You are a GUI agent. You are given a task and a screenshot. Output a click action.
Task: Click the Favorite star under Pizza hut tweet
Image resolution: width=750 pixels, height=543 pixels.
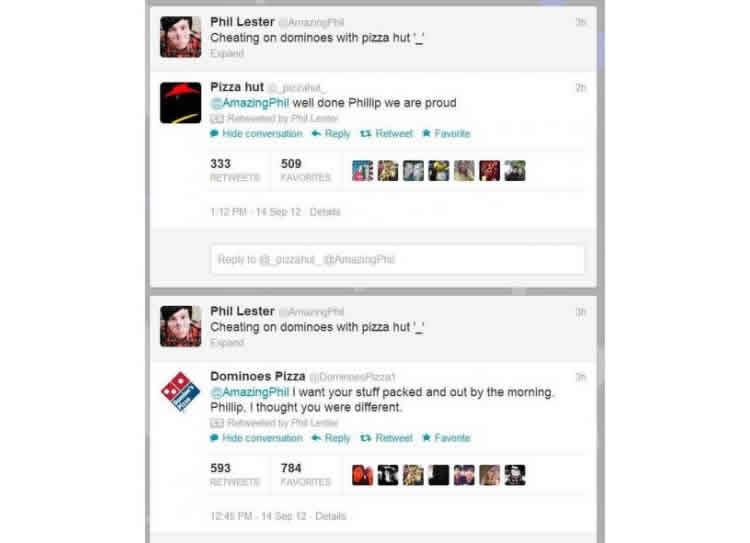[426, 133]
